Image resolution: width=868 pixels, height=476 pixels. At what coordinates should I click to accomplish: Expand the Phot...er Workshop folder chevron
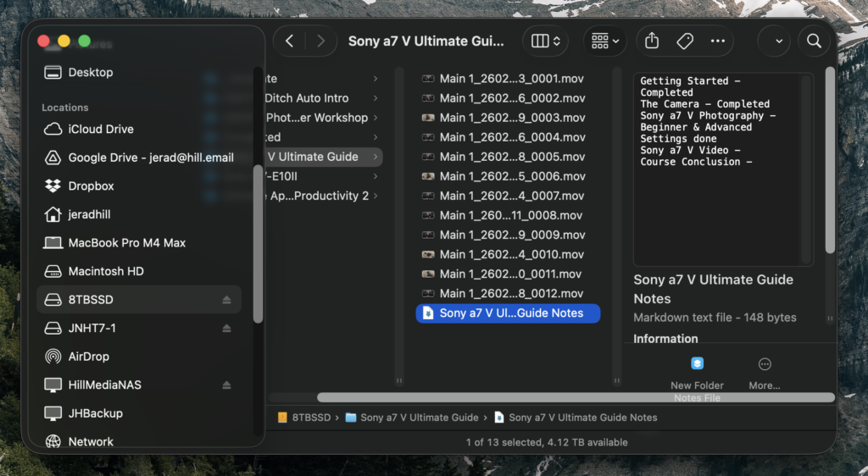tap(376, 118)
